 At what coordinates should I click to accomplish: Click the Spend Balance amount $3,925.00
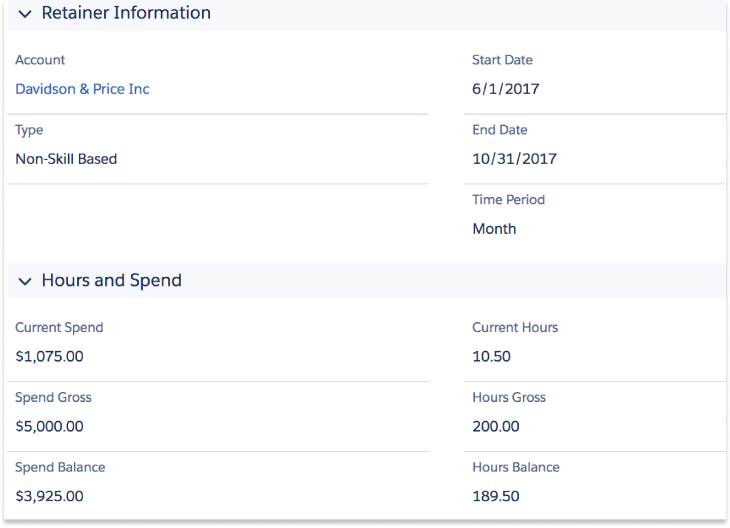coord(49,496)
